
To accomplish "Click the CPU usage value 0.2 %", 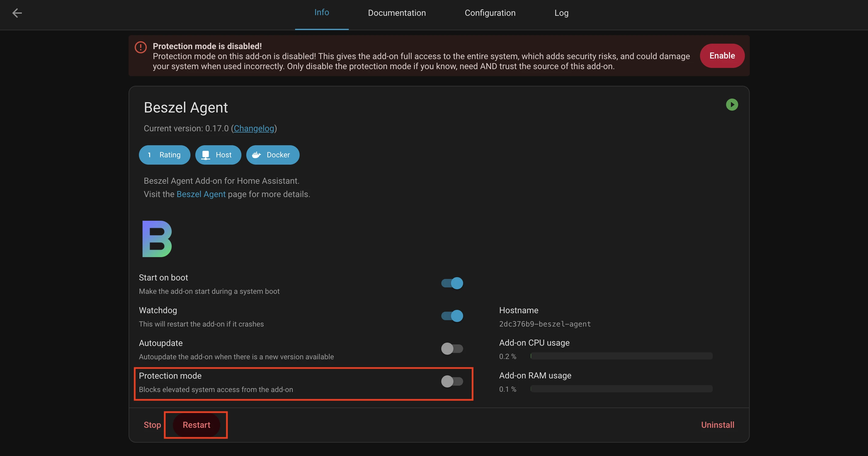I will click(x=507, y=356).
